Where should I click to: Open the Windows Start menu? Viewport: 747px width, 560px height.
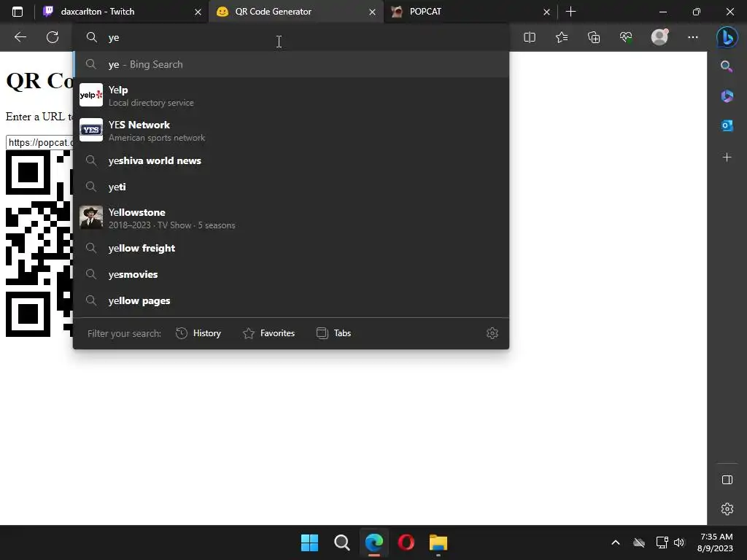click(x=309, y=542)
